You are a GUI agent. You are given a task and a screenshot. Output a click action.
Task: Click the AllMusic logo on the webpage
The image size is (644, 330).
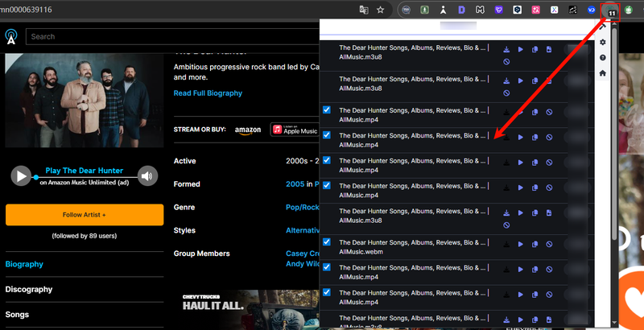(x=11, y=36)
